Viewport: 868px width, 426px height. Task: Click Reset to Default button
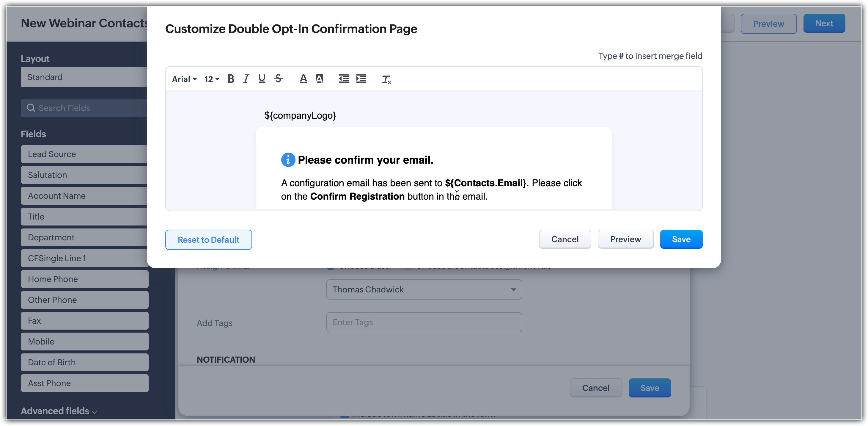click(x=208, y=240)
